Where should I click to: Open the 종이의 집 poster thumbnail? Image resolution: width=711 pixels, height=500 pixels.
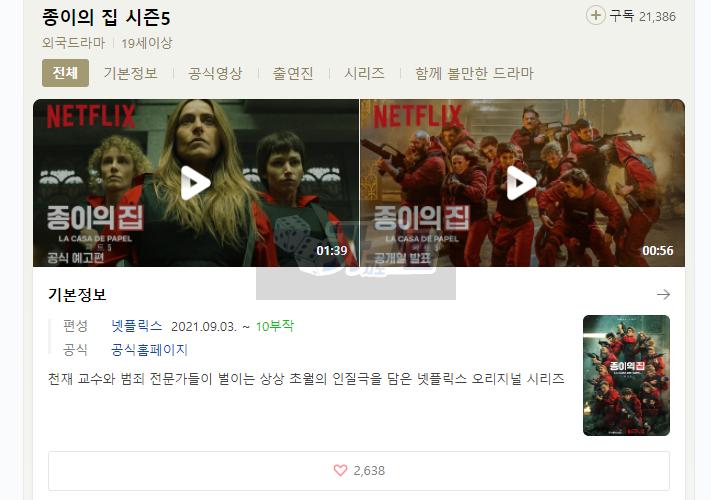(626, 375)
